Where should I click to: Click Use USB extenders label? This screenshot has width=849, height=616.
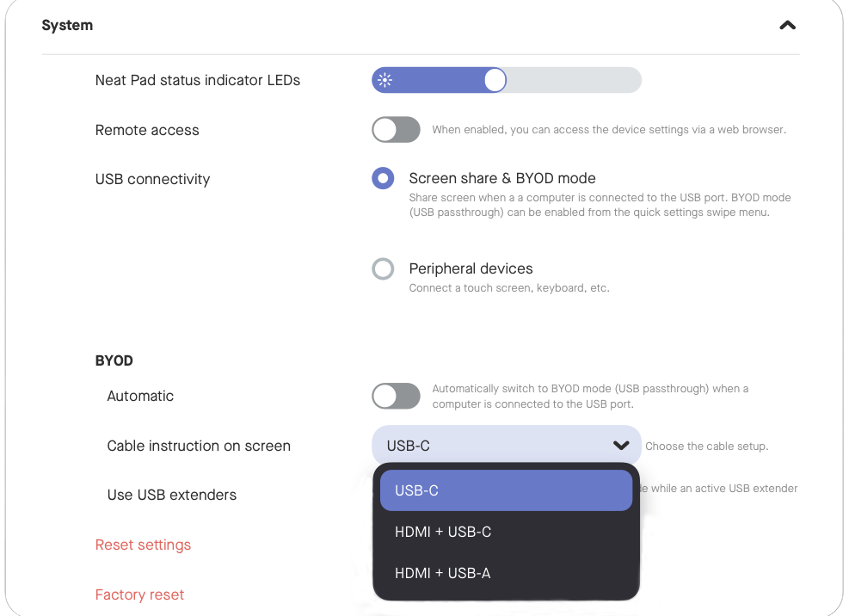click(172, 496)
